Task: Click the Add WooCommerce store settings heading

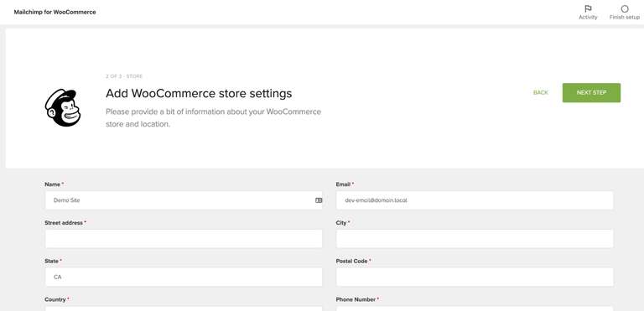Action: click(x=199, y=94)
